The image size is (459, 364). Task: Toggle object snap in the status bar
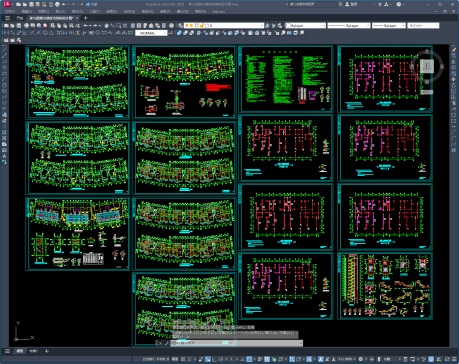pyautogui.click(x=249, y=359)
